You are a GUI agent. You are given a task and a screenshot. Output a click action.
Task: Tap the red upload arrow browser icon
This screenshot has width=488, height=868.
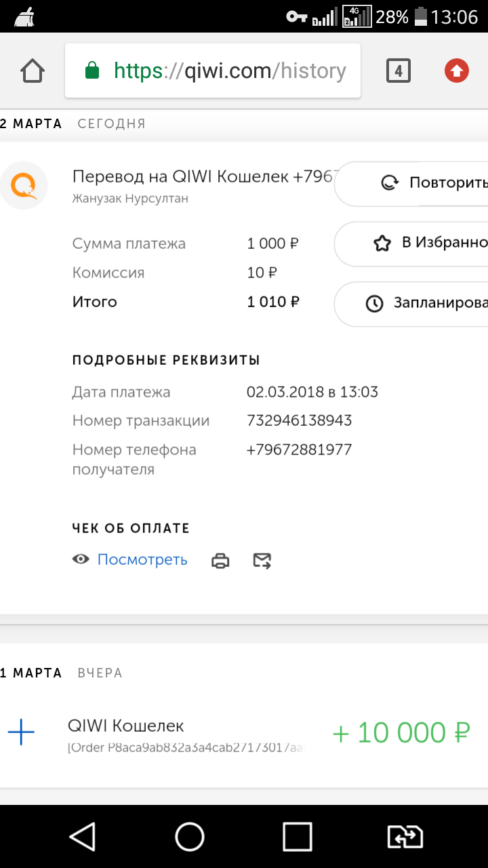click(457, 71)
